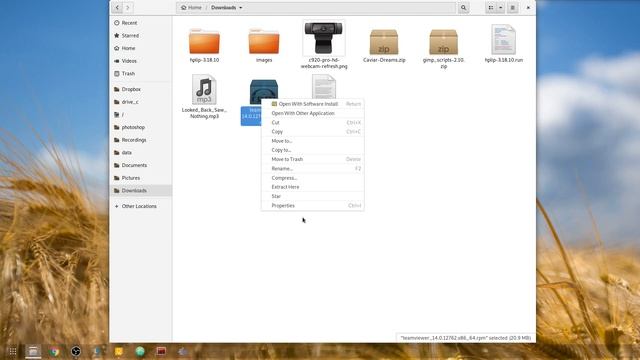Choose Move to... from the context menu
Viewport: 640px width, 360px height.
pyautogui.click(x=313, y=141)
